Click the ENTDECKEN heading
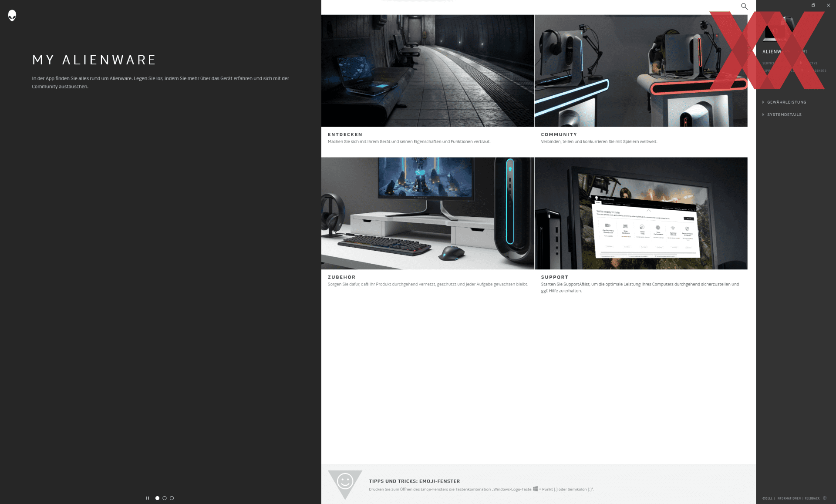 click(x=345, y=134)
